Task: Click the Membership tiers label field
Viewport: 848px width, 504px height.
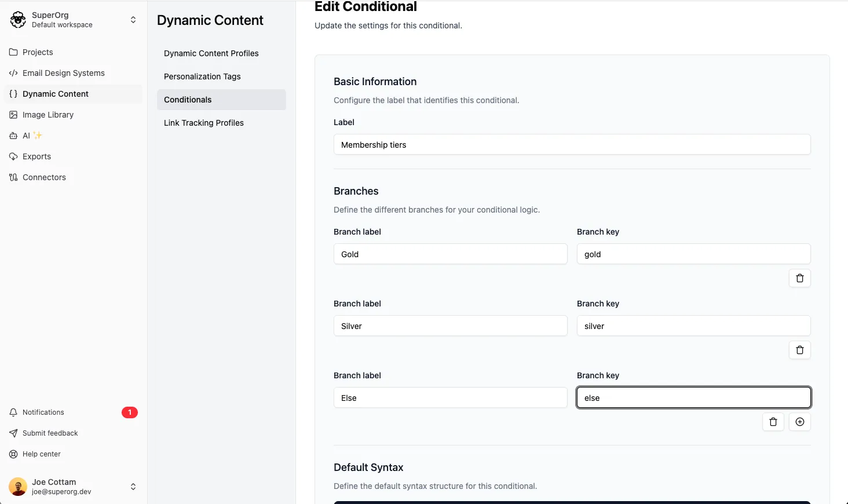Action: pyautogui.click(x=572, y=145)
